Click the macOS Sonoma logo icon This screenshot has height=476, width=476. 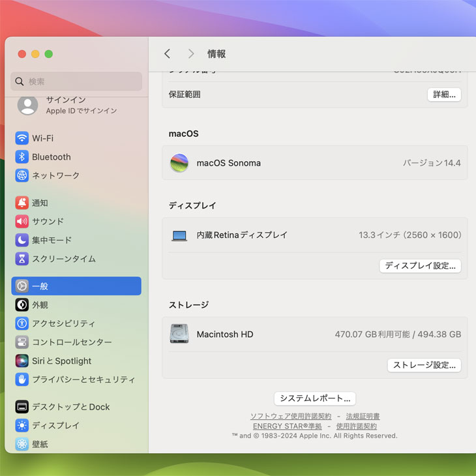179,163
